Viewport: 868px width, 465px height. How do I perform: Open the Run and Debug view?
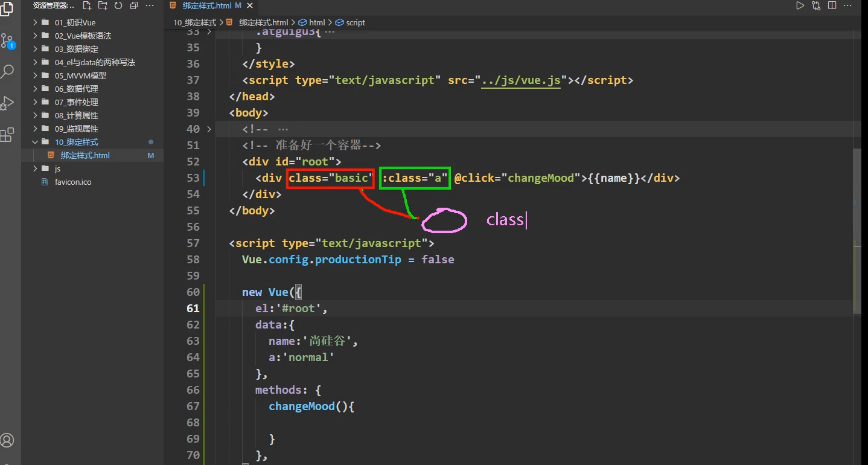[x=7, y=103]
